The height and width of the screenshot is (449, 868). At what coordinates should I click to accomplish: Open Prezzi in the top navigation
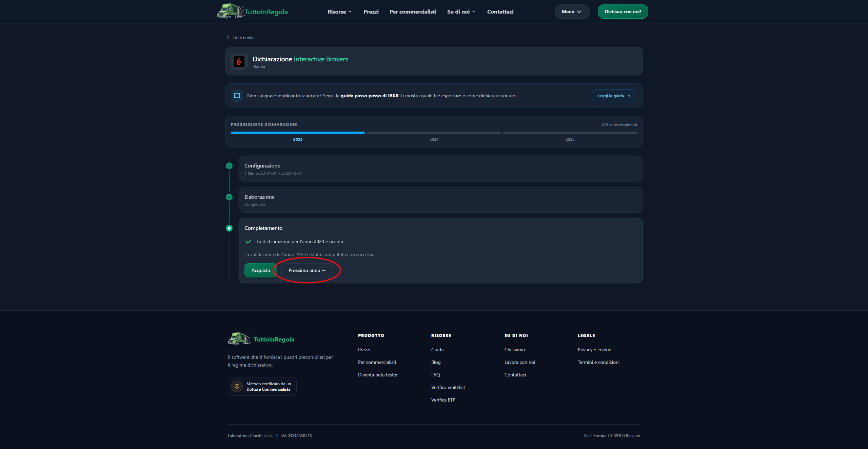(x=371, y=12)
